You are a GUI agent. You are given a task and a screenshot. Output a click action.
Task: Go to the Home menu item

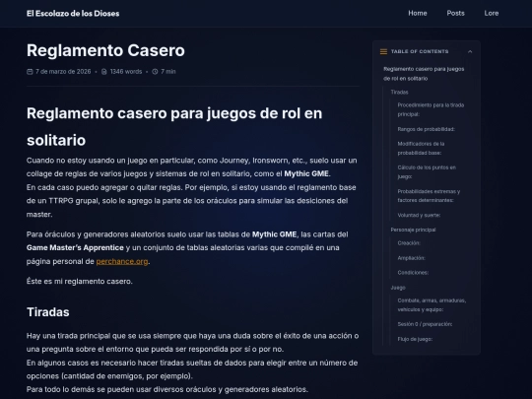click(x=418, y=13)
